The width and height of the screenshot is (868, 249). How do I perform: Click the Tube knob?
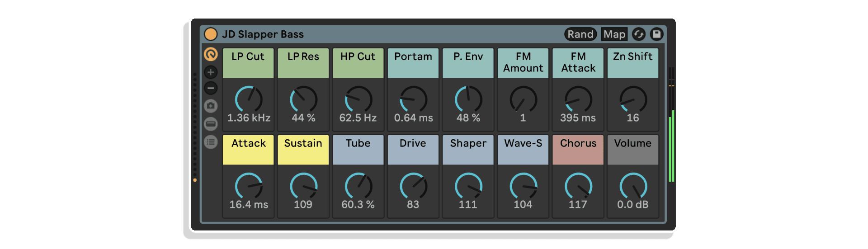coord(359,186)
